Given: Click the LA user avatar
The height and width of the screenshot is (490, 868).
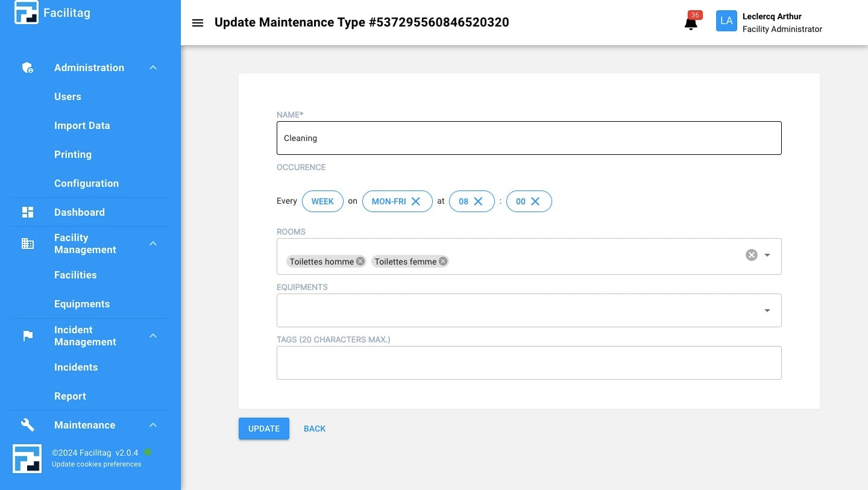Looking at the screenshot, I should click(726, 21).
